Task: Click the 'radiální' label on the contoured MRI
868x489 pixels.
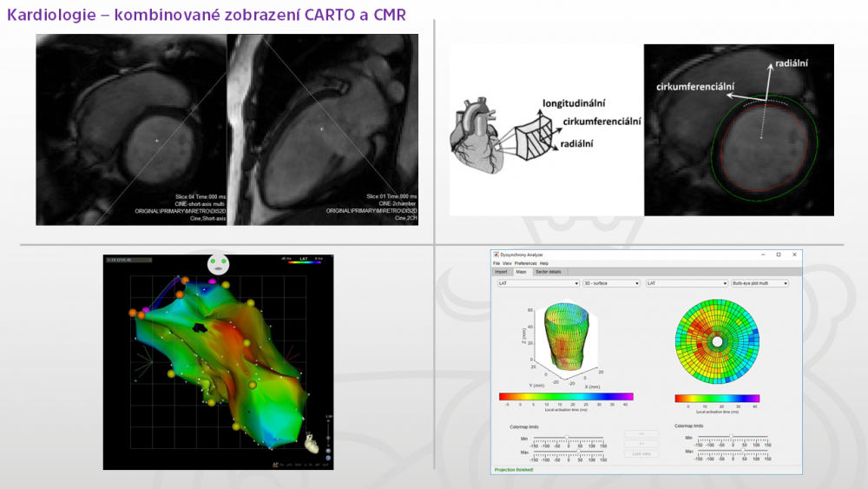Action: click(791, 63)
